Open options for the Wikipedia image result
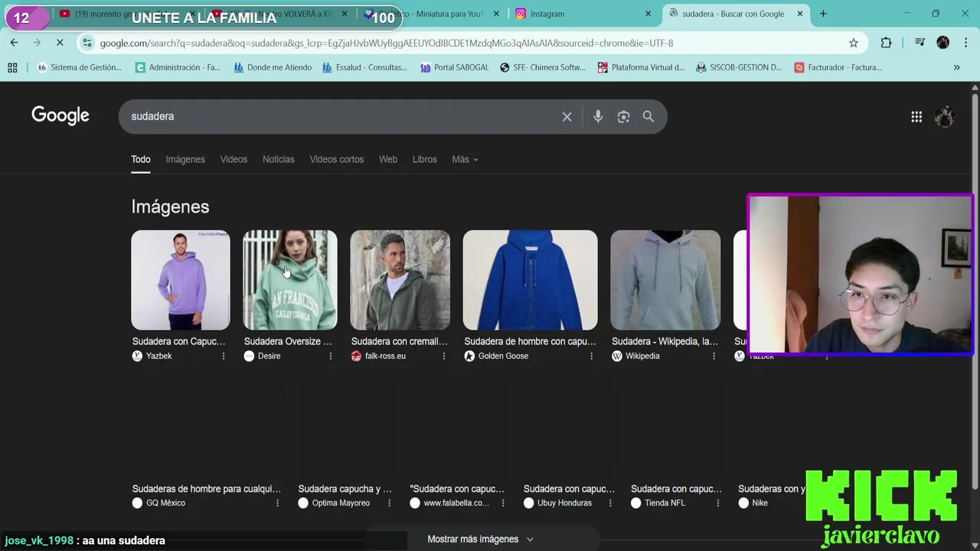980x551 pixels. pos(714,356)
